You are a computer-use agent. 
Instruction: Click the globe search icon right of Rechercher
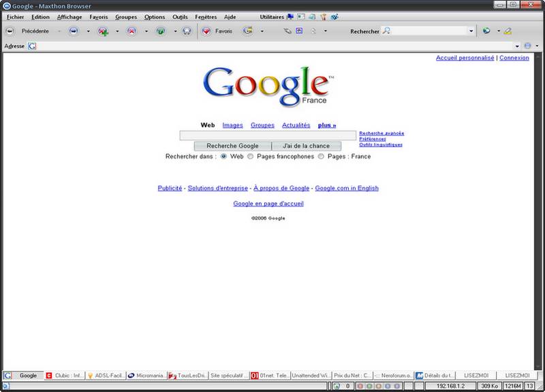[x=486, y=31]
